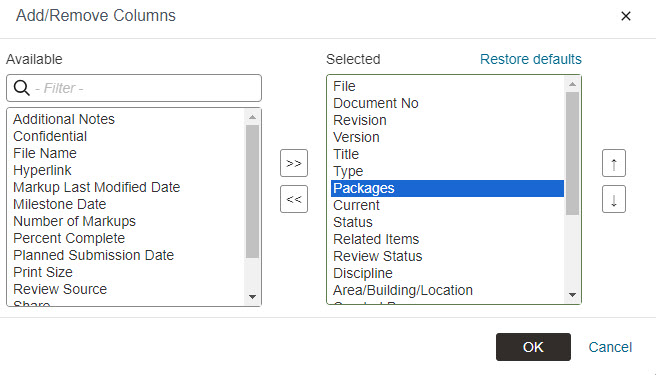Image resolution: width=656 pixels, height=375 pixels.
Task: Select Additional Notes in Available list
Action: point(64,119)
